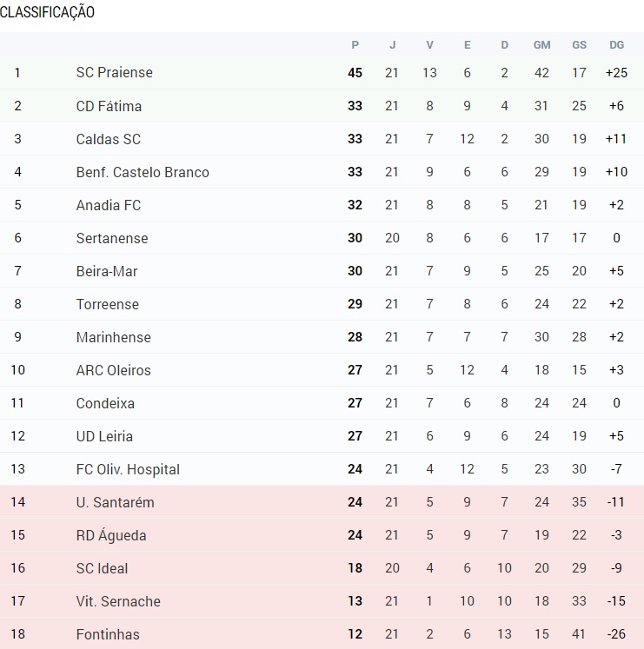Open the SC Praiense team link
This screenshot has height=649, width=644.
115,72
